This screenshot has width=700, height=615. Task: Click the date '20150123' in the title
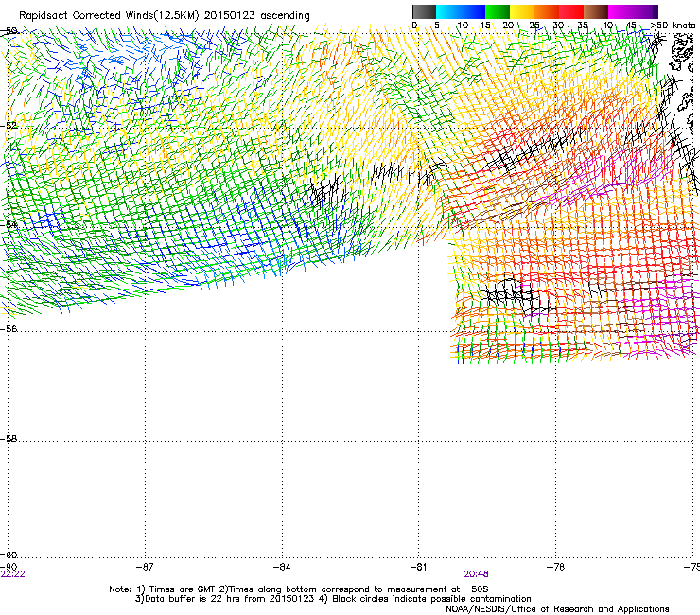pyautogui.click(x=230, y=16)
